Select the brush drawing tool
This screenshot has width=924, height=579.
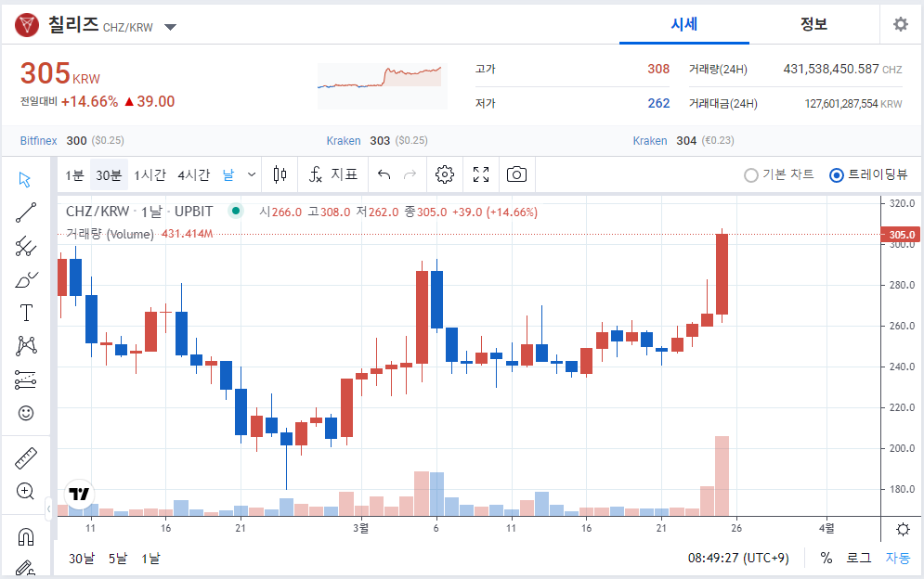(x=25, y=280)
